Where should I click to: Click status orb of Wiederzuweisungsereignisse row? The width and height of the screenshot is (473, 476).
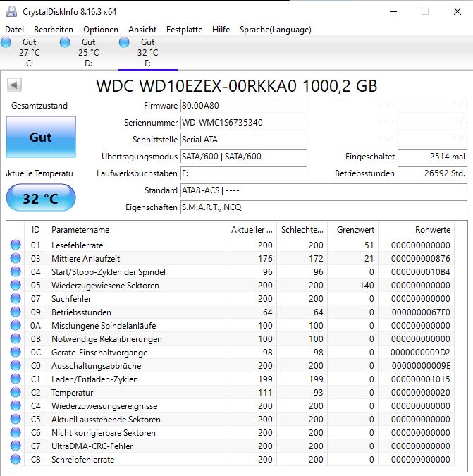click(x=16, y=405)
